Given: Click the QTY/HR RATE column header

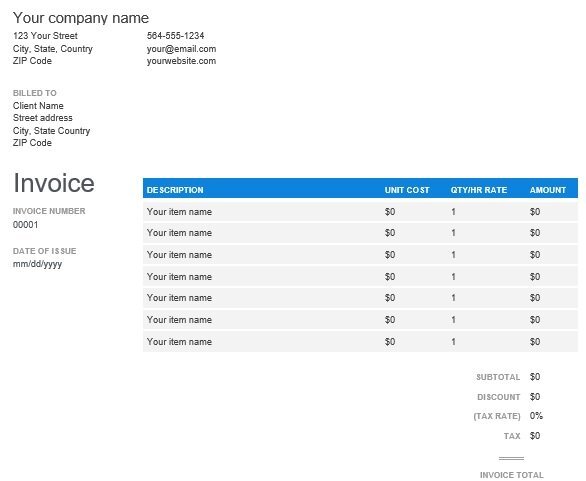Looking at the screenshot, I should tap(479, 190).
